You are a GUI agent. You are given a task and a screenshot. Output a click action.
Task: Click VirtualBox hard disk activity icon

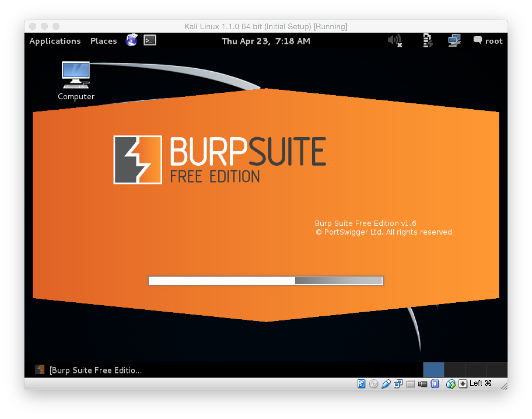click(x=361, y=384)
